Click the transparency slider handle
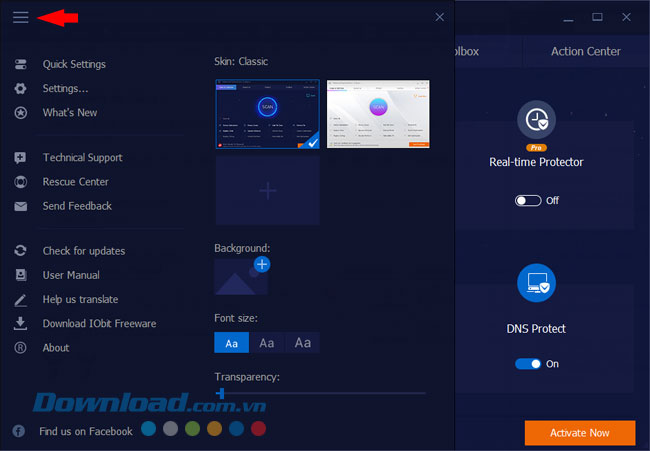 221,393
